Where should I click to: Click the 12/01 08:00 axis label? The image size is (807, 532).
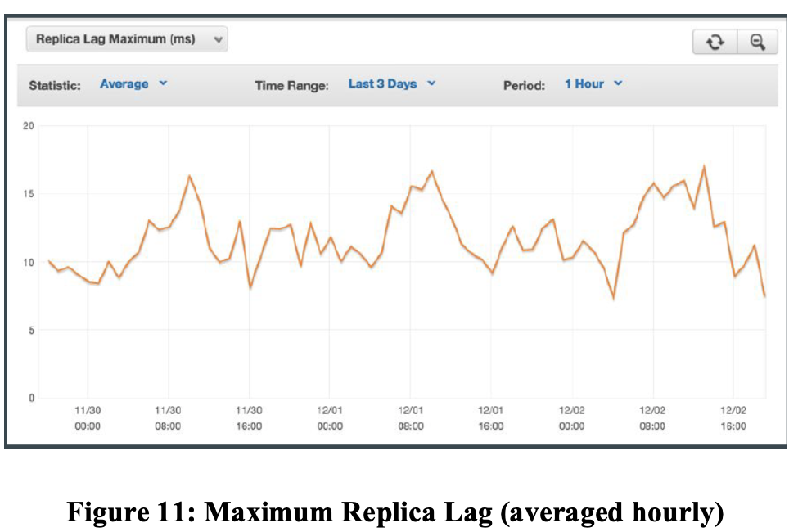411,418
